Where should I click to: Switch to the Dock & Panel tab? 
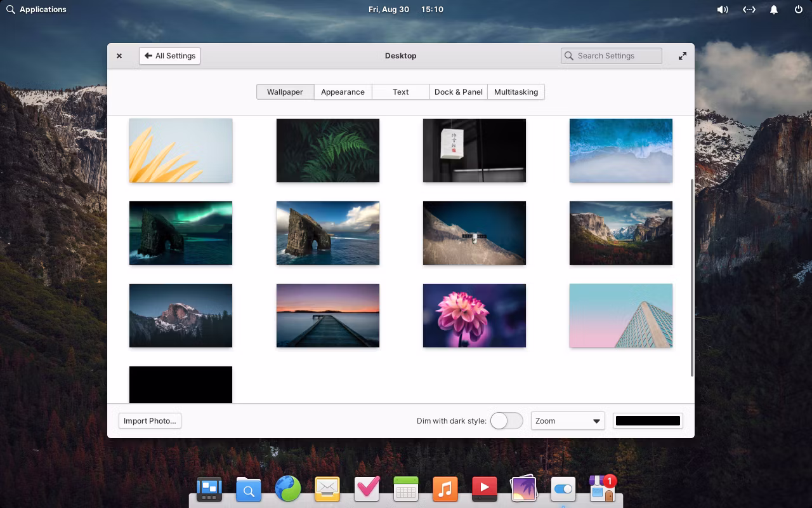tap(458, 92)
